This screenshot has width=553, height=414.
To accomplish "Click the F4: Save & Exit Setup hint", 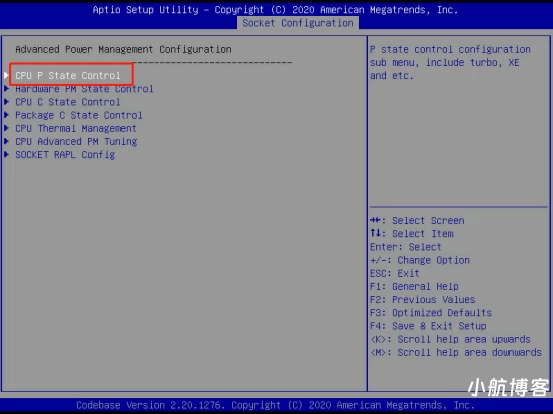I will [x=428, y=326].
